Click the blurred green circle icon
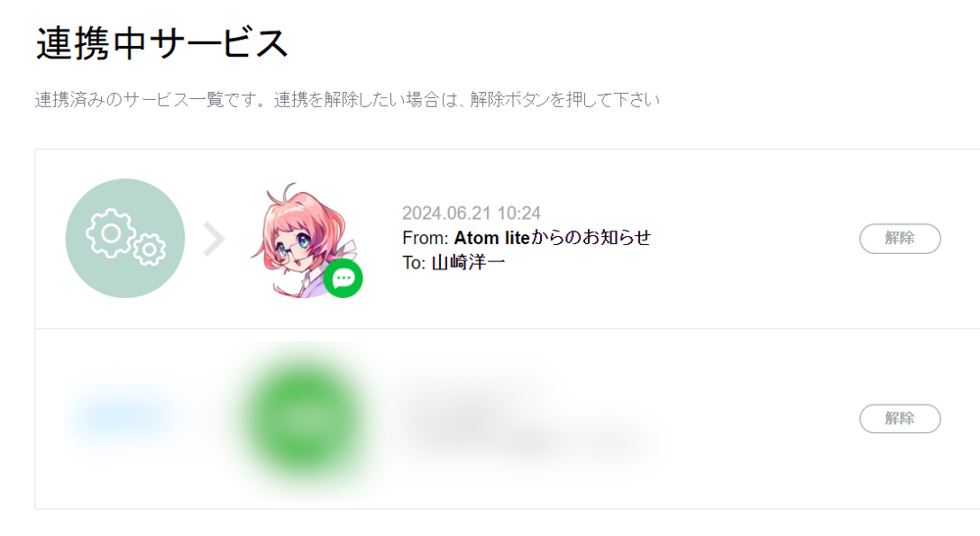 (304, 419)
